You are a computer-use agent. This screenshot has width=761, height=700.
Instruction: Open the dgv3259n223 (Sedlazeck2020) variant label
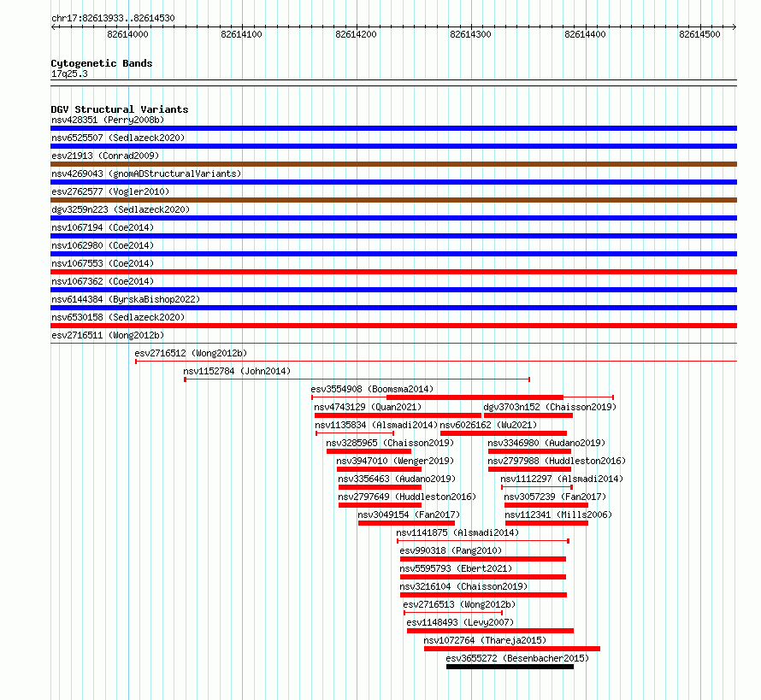[x=121, y=209]
